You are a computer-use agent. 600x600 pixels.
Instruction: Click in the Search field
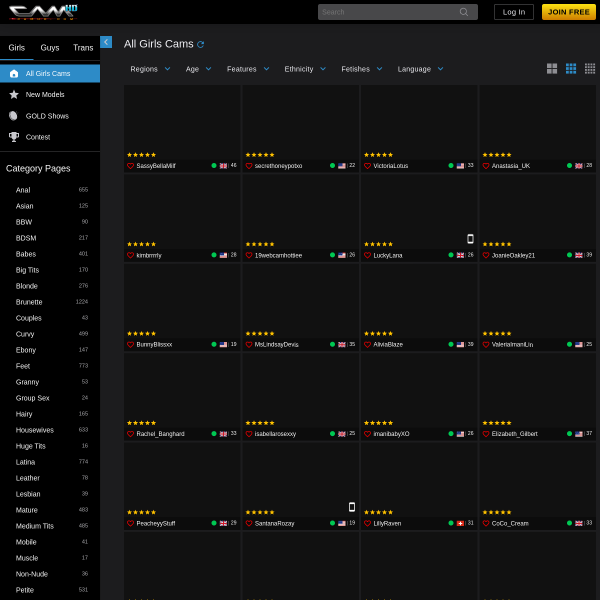[398, 12]
